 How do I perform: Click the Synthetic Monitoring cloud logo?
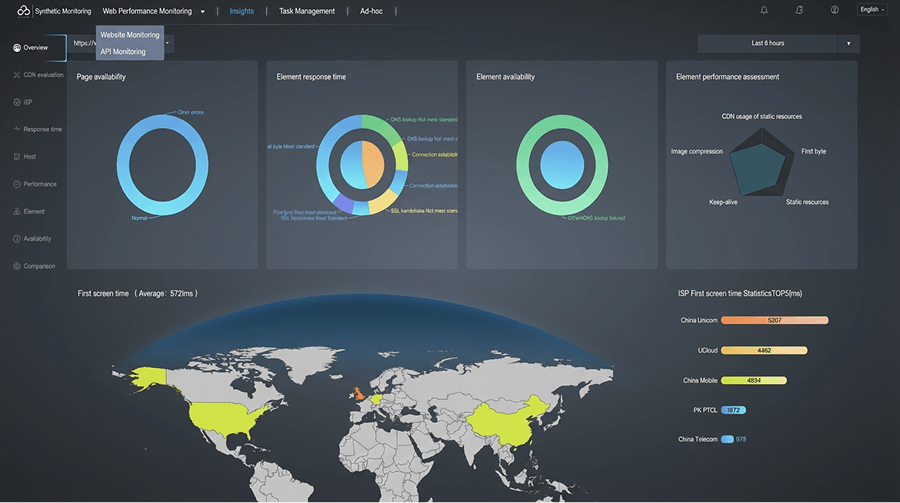[x=24, y=10]
